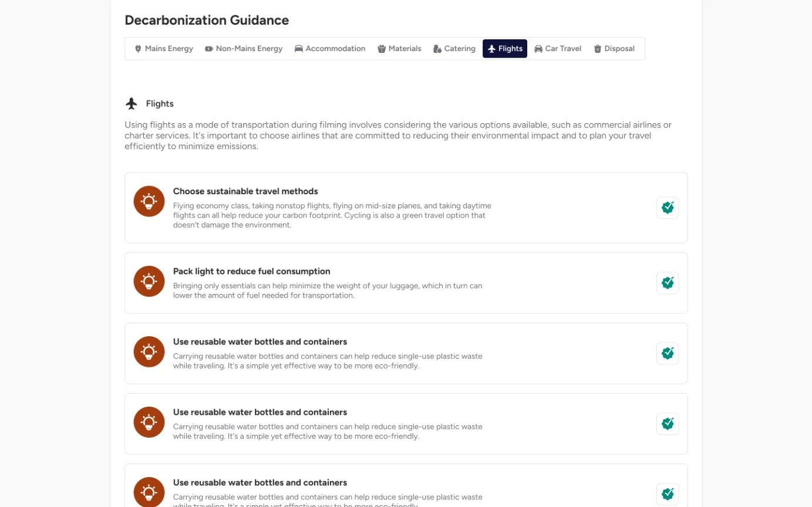Open the Catering tab
This screenshot has width=812, height=507.
454,49
